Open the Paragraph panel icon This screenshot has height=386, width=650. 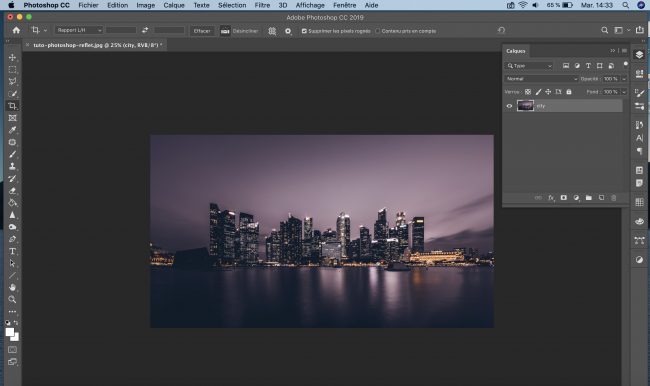point(639,151)
